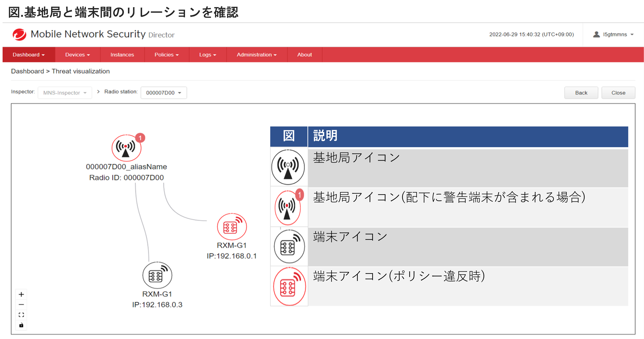Click the legend gray terminal icon
The width and height of the screenshot is (644, 339).
click(289, 246)
